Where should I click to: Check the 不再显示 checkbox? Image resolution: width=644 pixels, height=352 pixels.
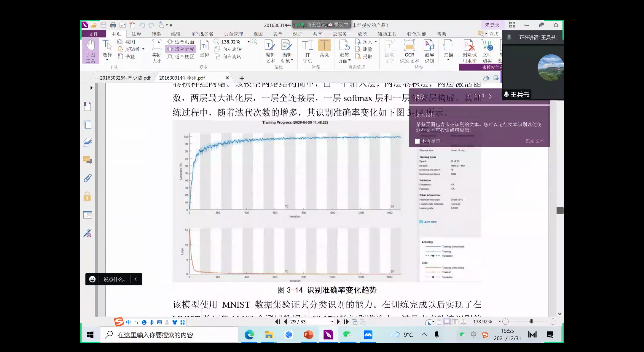tap(417, 141)
